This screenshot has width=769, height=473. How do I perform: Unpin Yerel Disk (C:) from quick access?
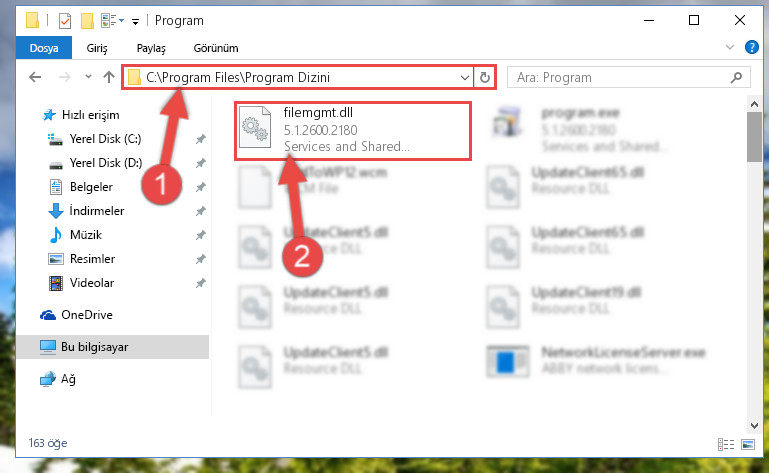click(201, 139)
